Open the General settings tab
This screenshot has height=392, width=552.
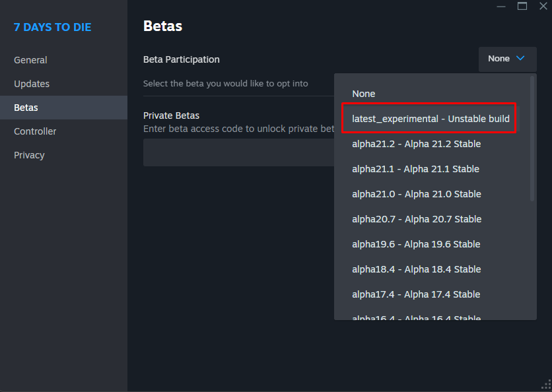pos(30,60)
